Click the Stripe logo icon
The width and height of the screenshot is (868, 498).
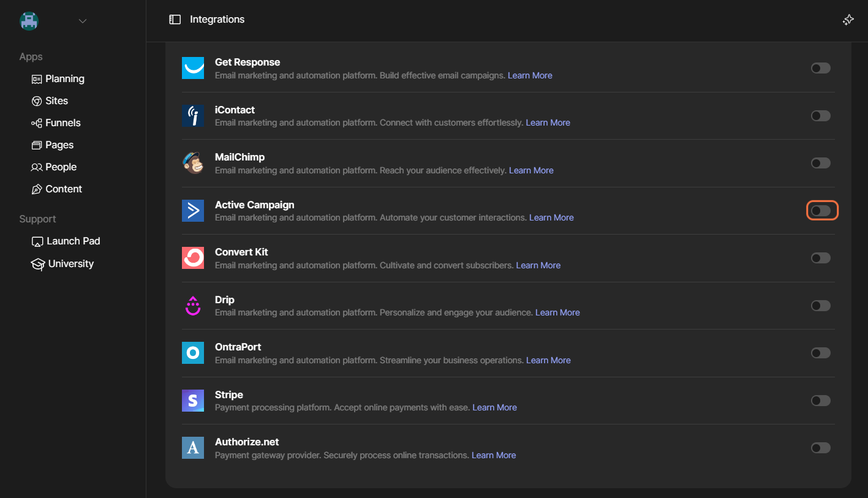[193, 401]
